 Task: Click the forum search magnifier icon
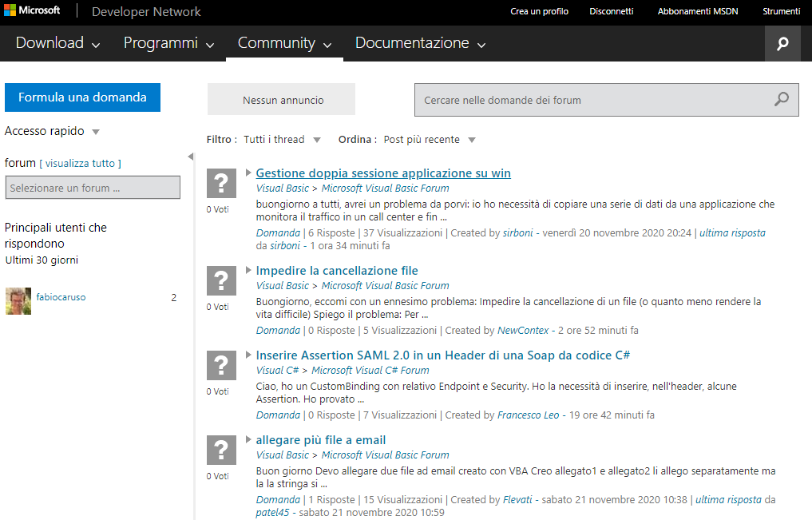782,99
